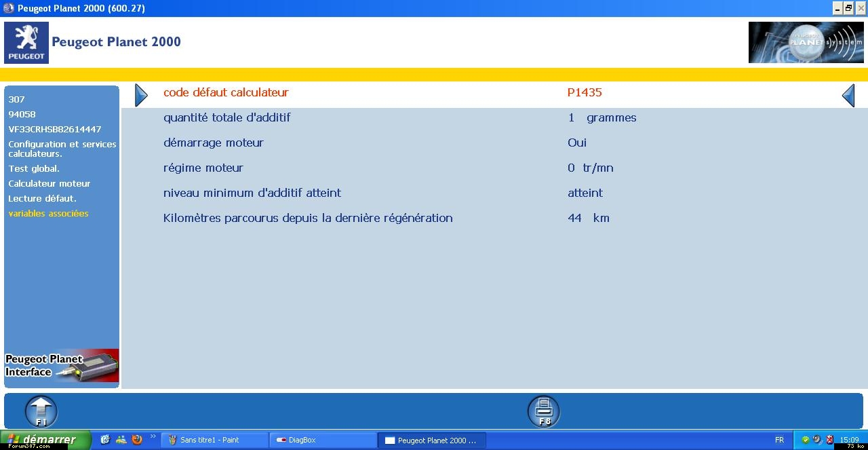
Task: Expand the quick launch chevron
Action: pyautogui.click(x=153, y=436)
